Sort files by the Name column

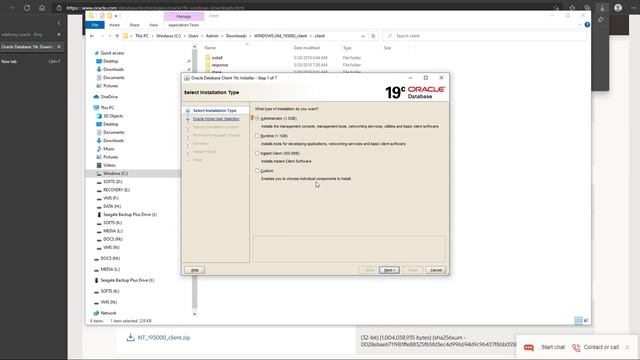(x=210, y=48)
